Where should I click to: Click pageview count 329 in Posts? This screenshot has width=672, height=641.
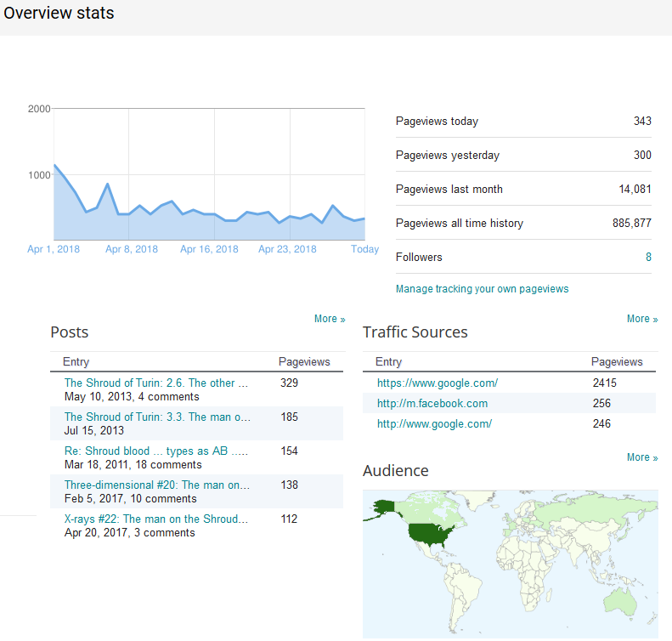(x=290, y=383)
